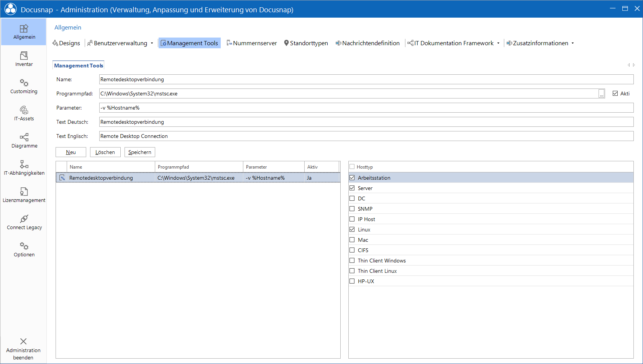Open the Nachrichtendefinition menu item
This screenshot has height=364, width=643.
click(x=367, y=43)
